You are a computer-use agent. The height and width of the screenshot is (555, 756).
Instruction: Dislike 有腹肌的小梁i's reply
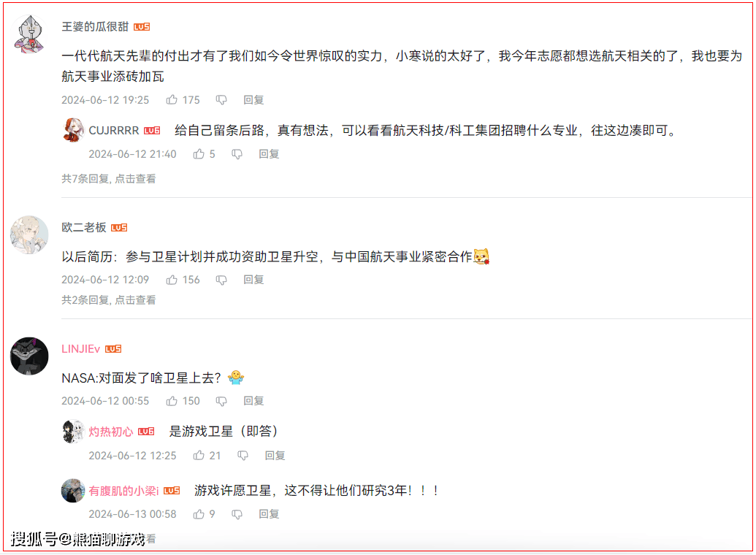(237, 515)
